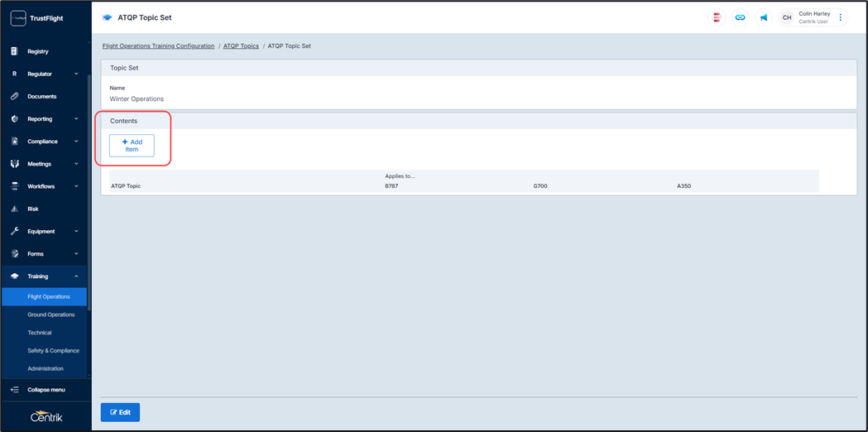Click the TrustFlight logo icon
868x432 pixels.
17,18
